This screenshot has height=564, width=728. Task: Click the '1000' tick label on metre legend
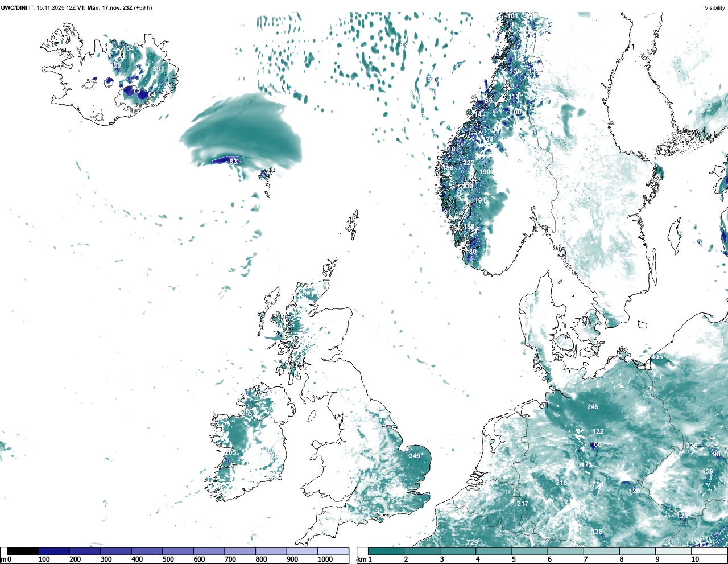tap(325, 559)
